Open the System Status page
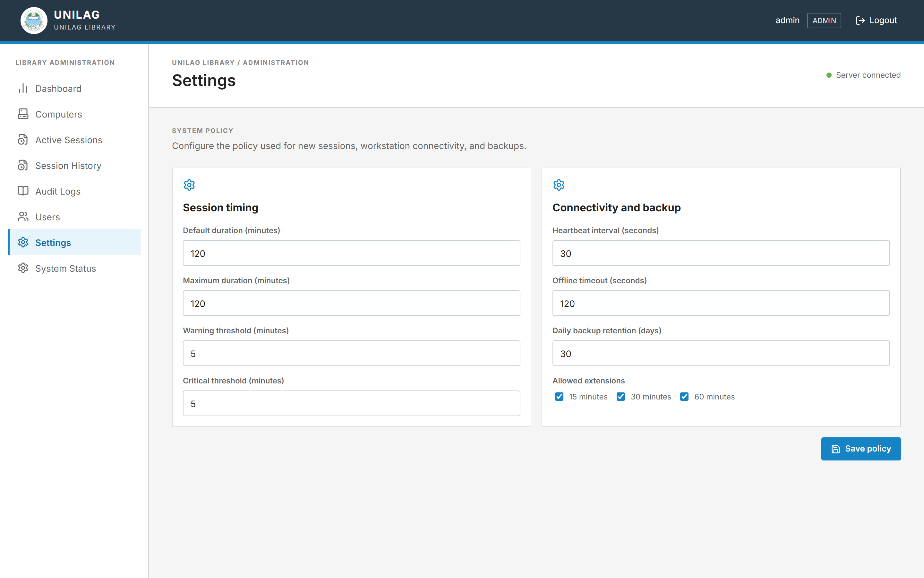The image size is (924, 578). [x=74, y=268]
